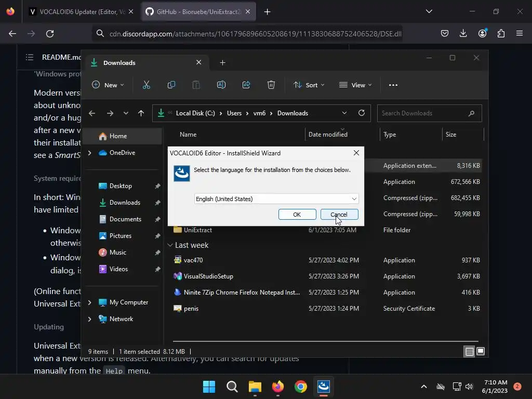This screenshot has width=532, height=399.
Task: Open the View dropdown
Action: click(x=355, y=85)
